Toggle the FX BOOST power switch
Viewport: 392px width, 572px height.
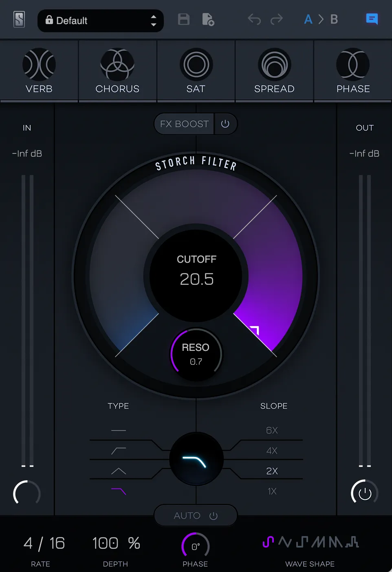226,124
